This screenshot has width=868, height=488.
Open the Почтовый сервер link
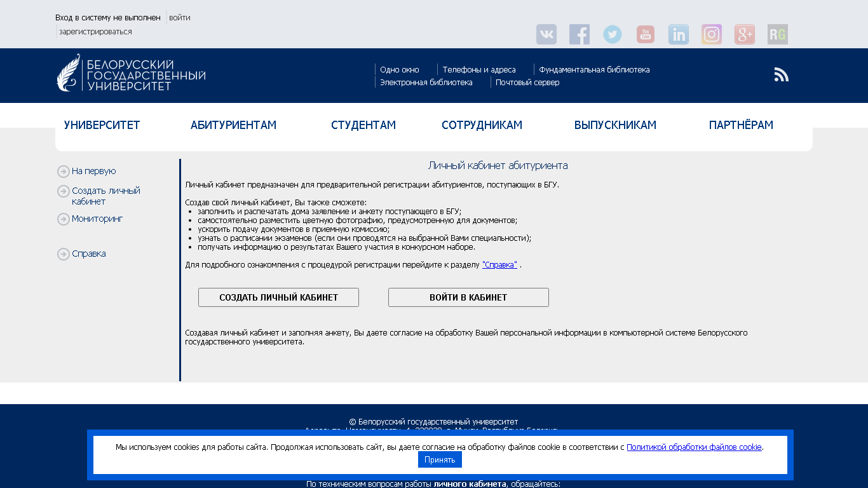pyautogui.click(x=527, y=83)
